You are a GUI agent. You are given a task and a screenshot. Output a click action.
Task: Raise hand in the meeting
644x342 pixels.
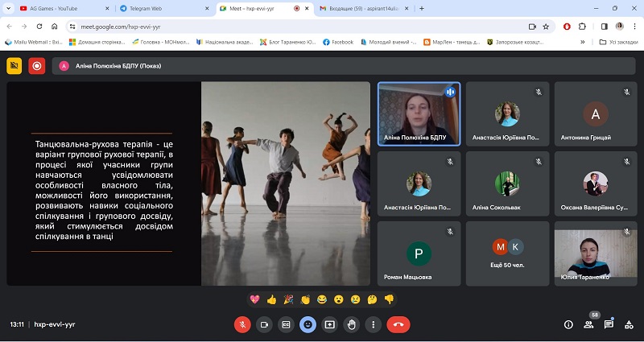tap(351, 325)
